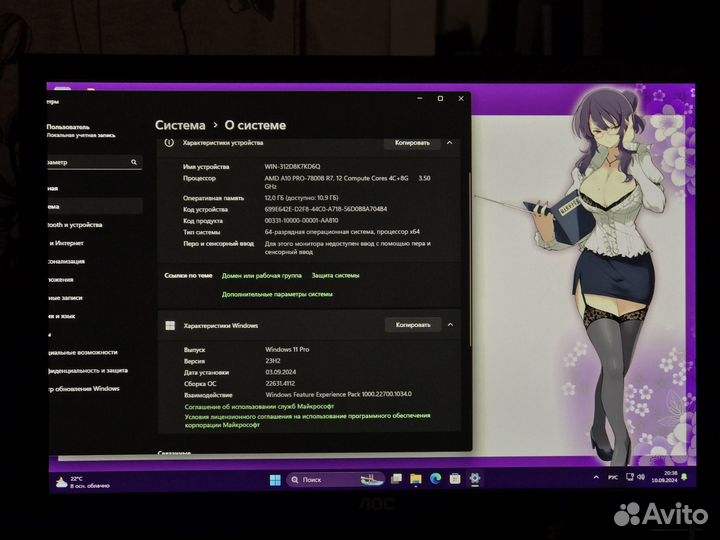The height and width of the screenshot is (540, 720).
Task: Open Task View from the taskbar
Action: click(396, 479)
